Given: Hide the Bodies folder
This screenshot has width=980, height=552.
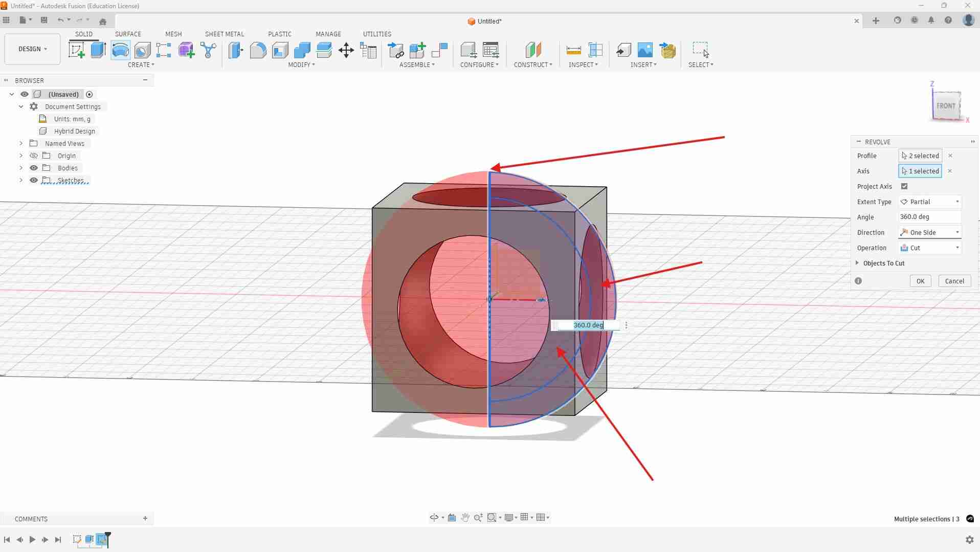Looking at the screenshot, I should click(x=34, y=168).
